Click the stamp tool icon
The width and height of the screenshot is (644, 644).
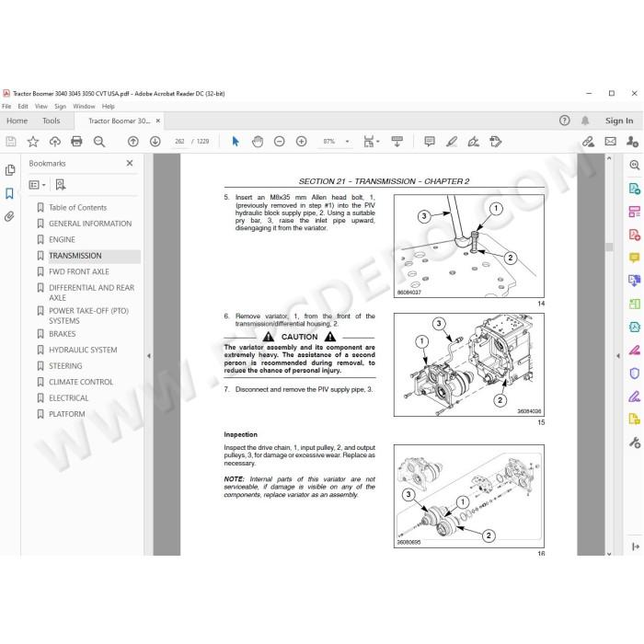pos(496,142)
